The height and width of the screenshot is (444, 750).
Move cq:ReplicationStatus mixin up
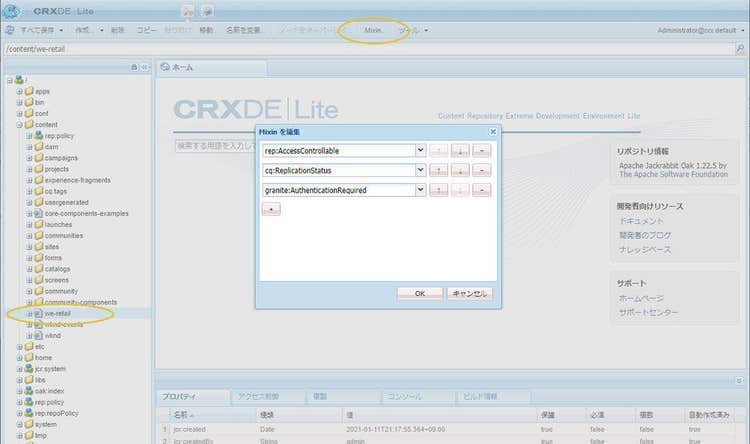click(439, 170)
